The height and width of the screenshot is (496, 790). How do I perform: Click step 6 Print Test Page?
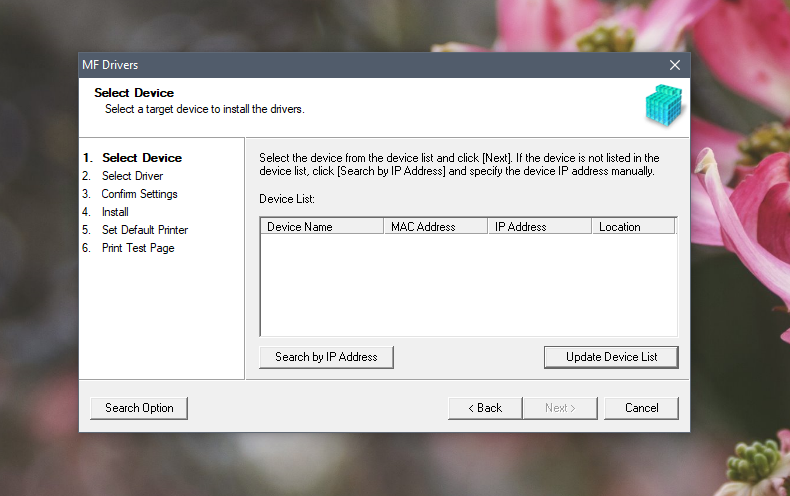137,248
